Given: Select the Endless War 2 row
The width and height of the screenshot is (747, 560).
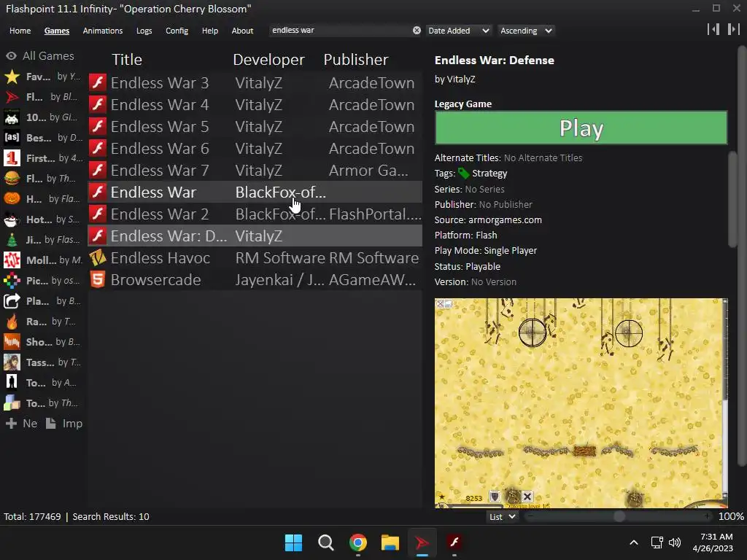Looking at the screenshot, I should click(x=255, y=214).
